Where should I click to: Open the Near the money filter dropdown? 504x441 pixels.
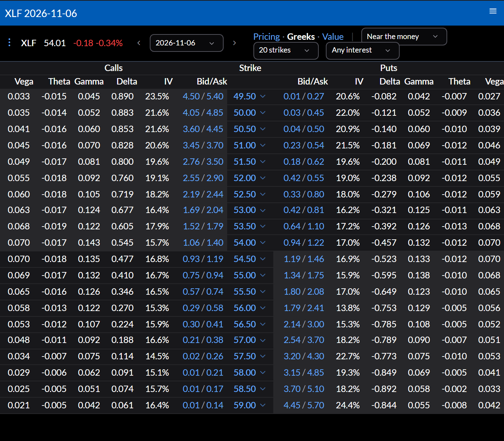click(404, 37)
